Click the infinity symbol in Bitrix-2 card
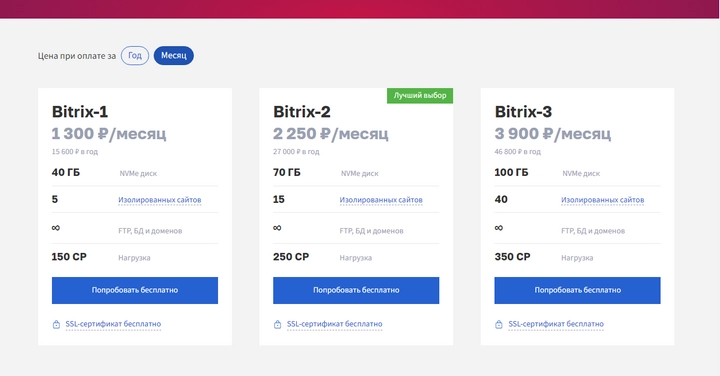720x376 pixels. tap(277, 228)
